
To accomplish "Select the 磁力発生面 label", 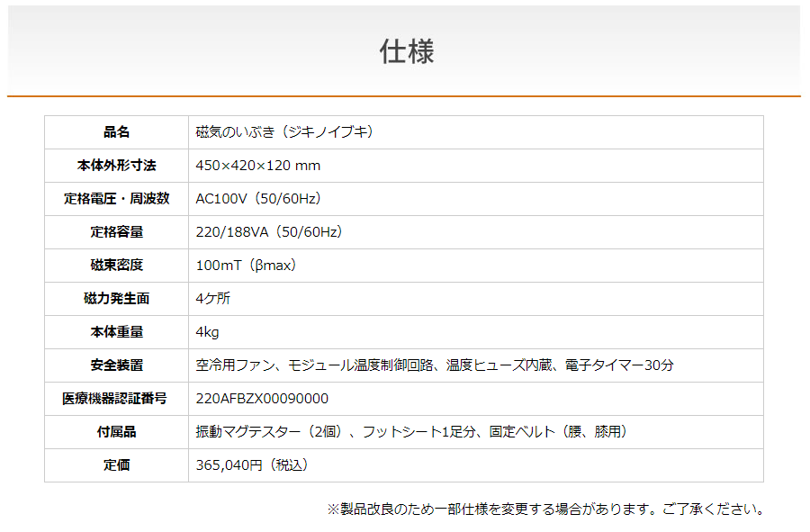I will 117,299.
